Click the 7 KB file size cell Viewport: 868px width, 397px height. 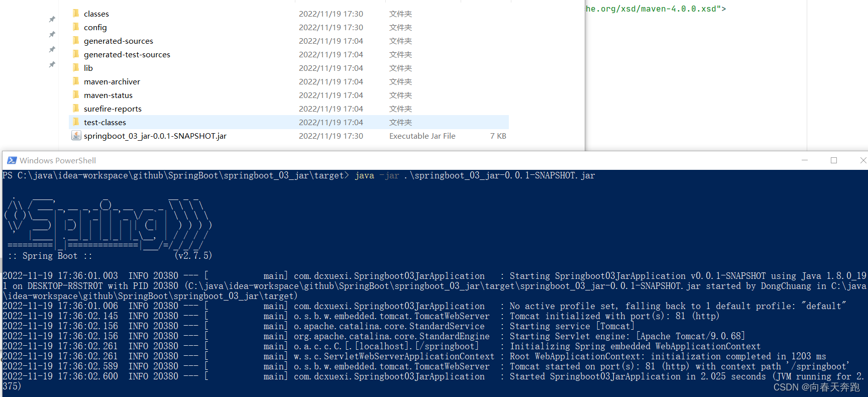498,136
